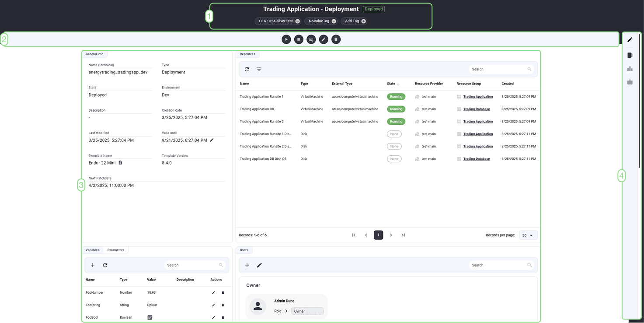Open the Records per page dropdown
This screenshot has height=323, width=644.
pos(528,235)
